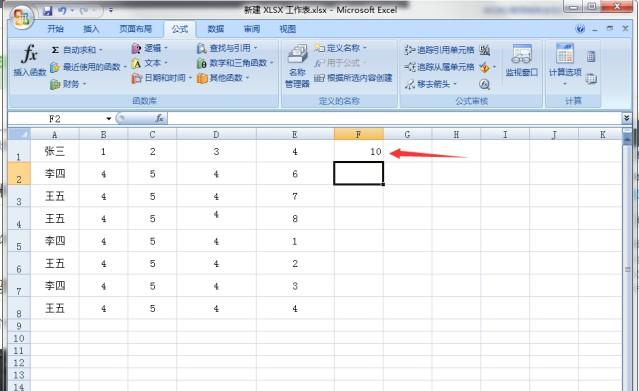Viewport: 639px width, 391px height.
Task: Open Calculation Options dropdown
Action: 565,64
